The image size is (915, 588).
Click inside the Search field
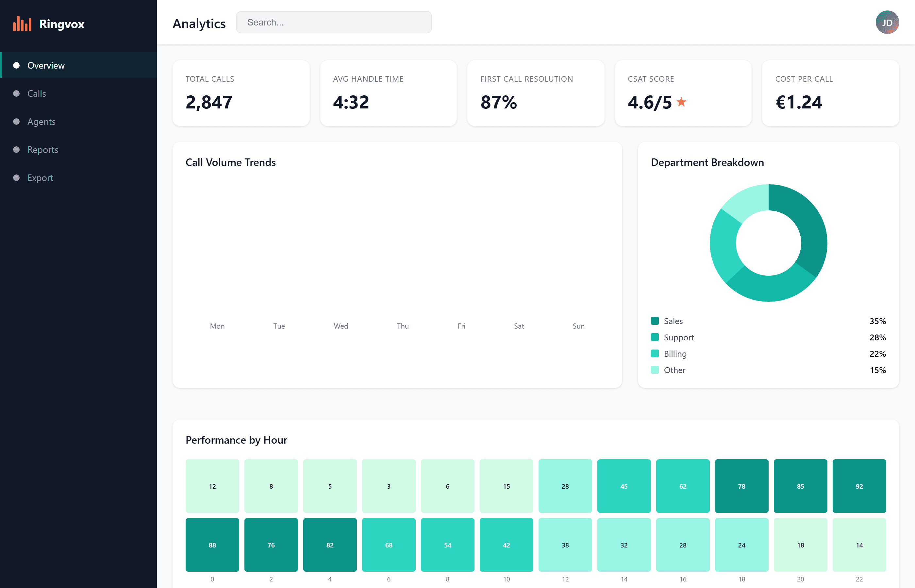pos(334,22)
